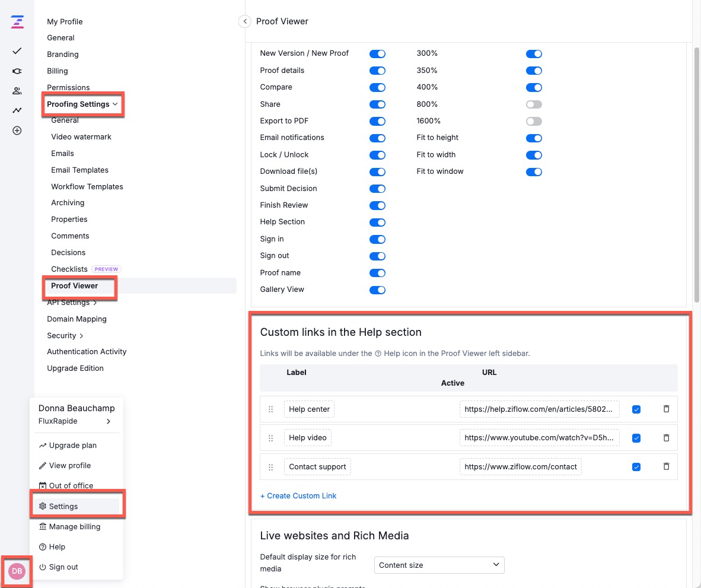This screenshot has width=701, height=588.
Task: Expand the API Settings submenu
Action: (72, 303)
